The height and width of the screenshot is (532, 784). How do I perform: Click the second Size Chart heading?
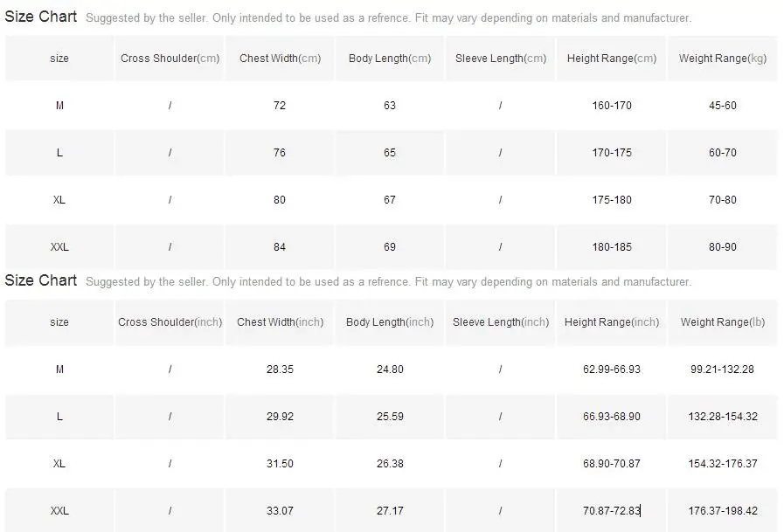tap(40, 280)
